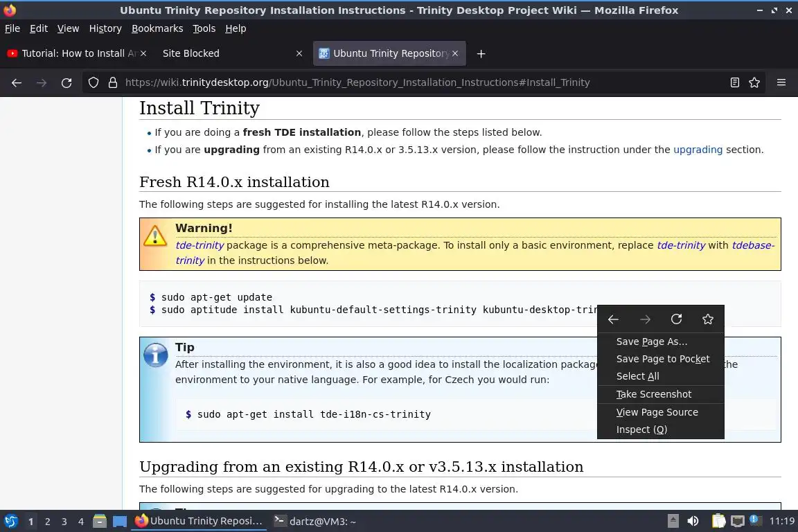Click the toolbar forward arrow

tap(42, 82)
